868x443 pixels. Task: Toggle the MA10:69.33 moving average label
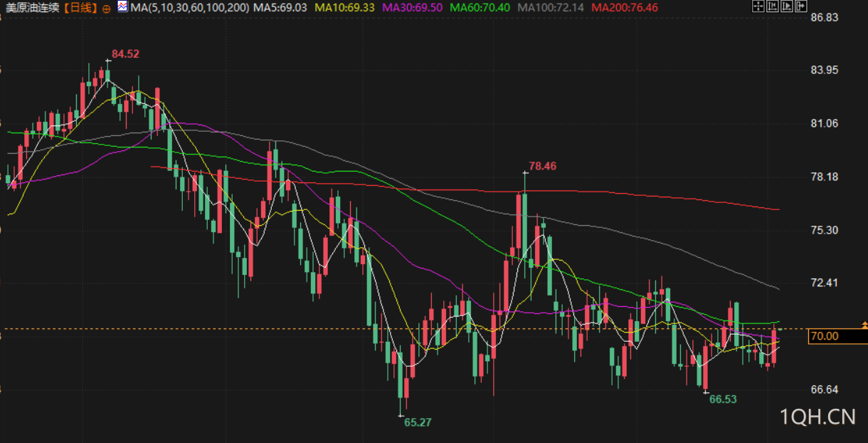point(344,7)
